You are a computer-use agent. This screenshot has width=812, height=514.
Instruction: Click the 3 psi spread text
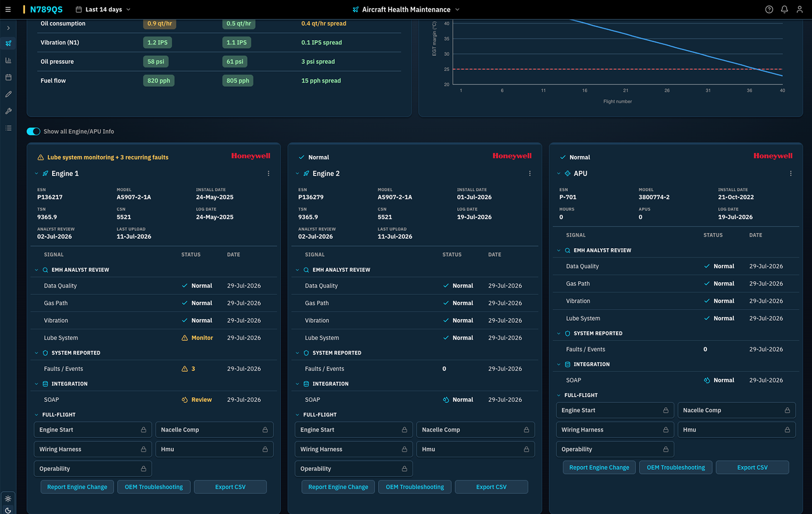pos(318,61)
